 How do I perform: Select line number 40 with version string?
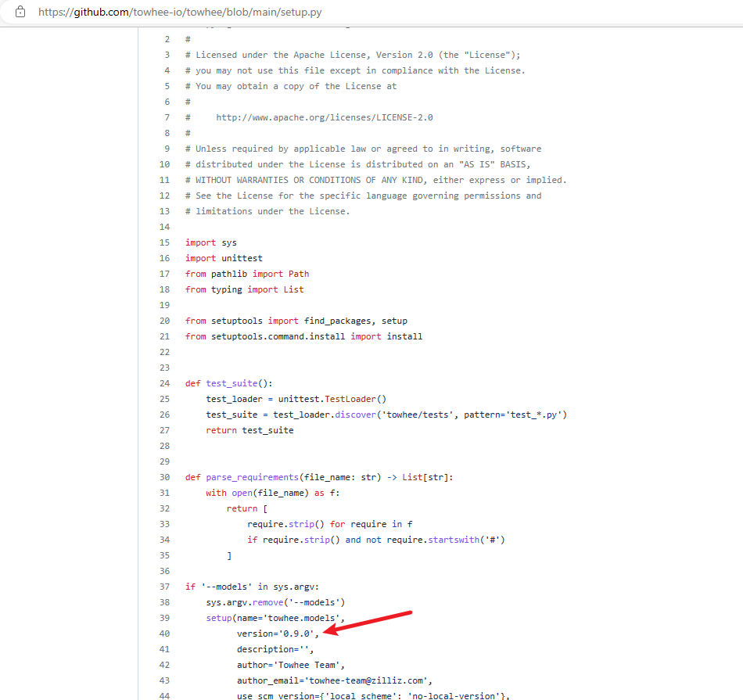(163, 634)
